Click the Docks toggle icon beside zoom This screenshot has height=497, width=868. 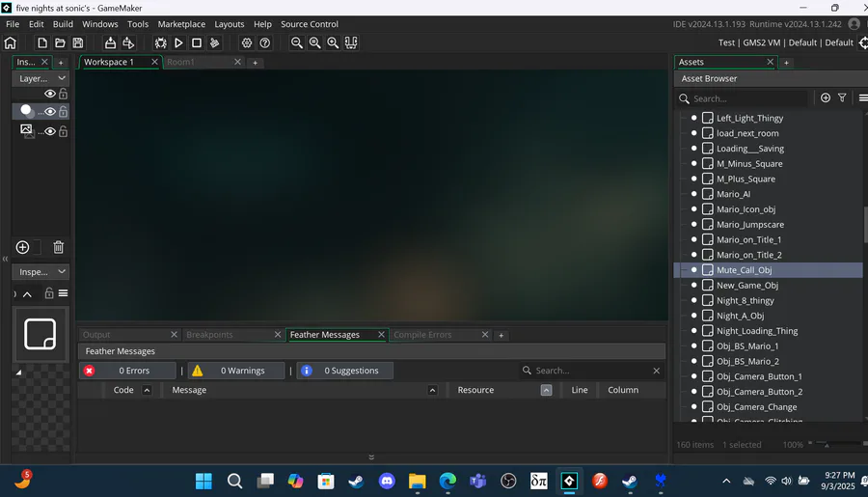pyautogui.click(x=351, y=42)
